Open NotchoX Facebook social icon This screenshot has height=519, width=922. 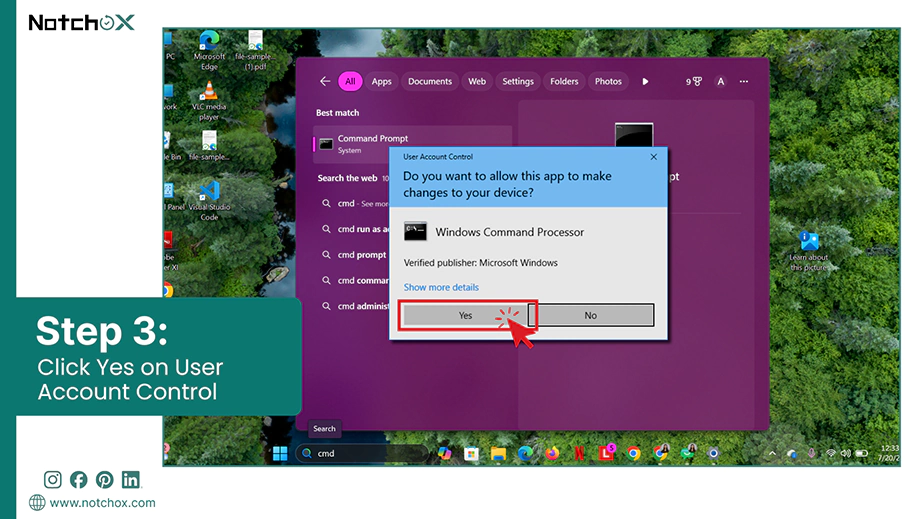[78, 480]
